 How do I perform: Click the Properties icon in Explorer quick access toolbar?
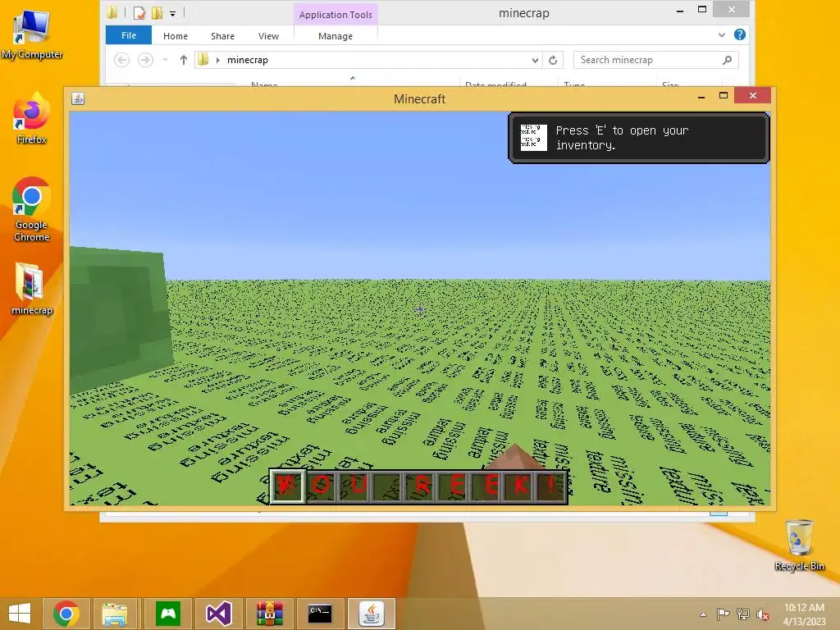[139, 13]
